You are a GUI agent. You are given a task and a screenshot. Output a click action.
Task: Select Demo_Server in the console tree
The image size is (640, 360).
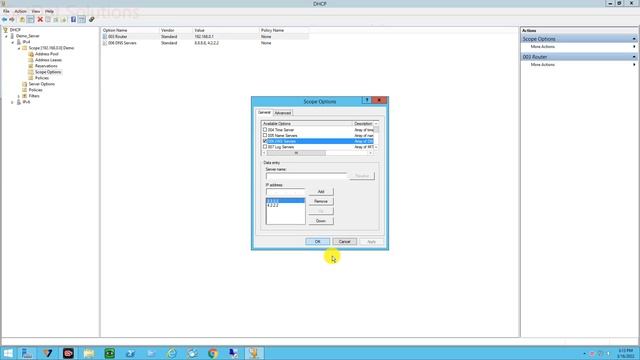tap(28, 36)
